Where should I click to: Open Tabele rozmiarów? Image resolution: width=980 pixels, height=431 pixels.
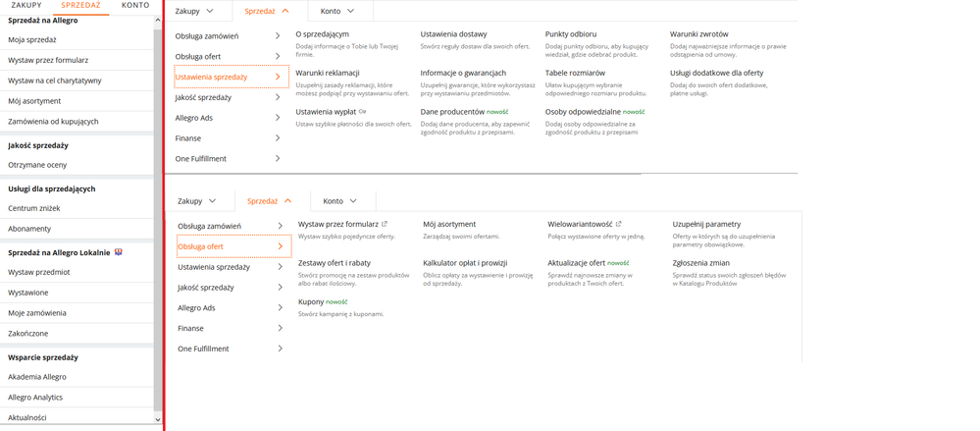pos(575,73)
